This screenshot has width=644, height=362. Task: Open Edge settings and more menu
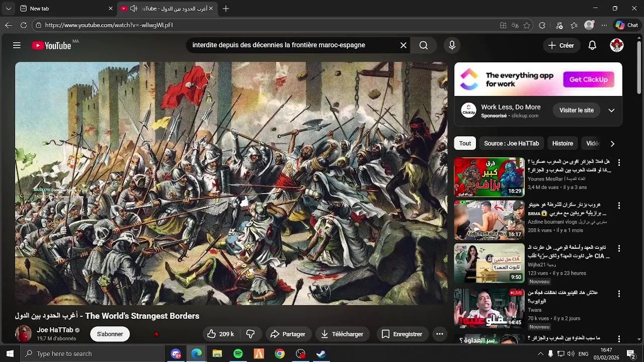pyautogui.click(x=604, y=25)
